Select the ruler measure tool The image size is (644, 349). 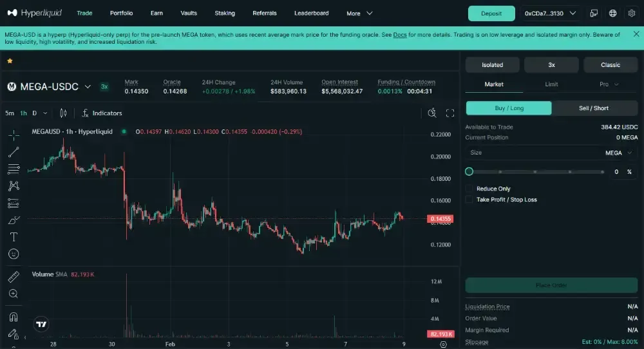pos(14,277)
